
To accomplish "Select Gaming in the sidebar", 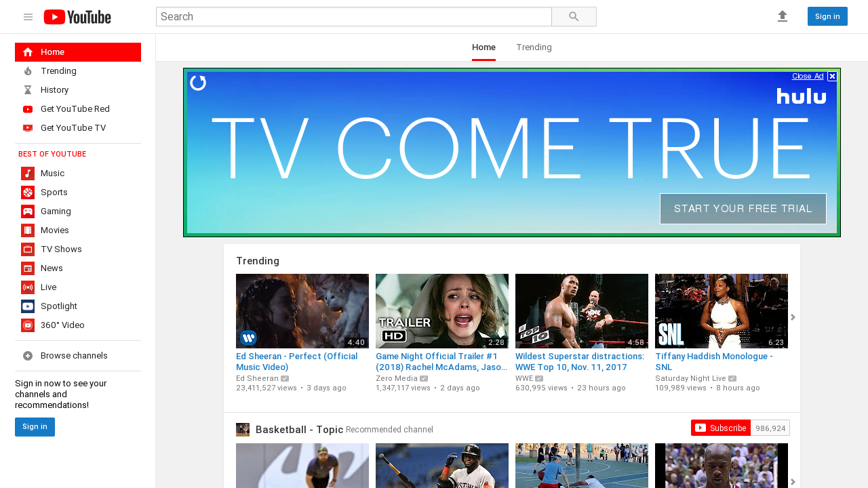I will (78, 211).
